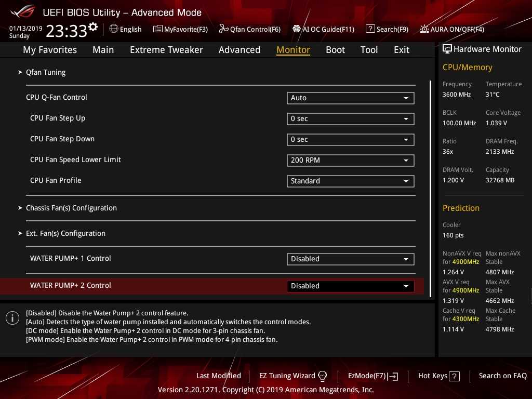Click EZ Tuning Wizard lightbulb icon
The height and width of the screenshot is (399, 532).
point(323,376)
